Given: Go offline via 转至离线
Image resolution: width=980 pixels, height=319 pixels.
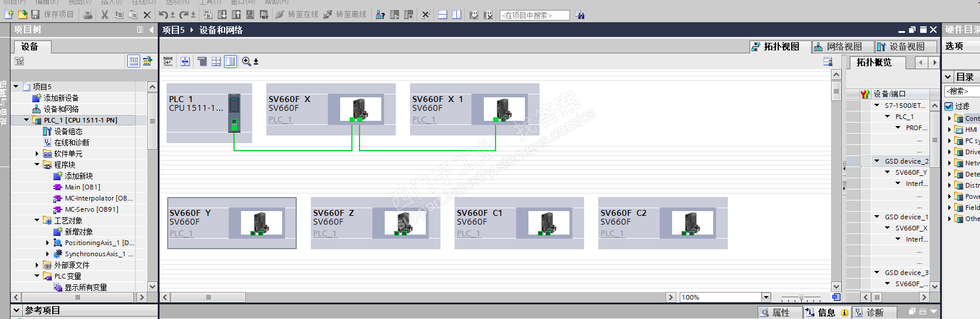Looking at the screenshot, I should 345,15.
